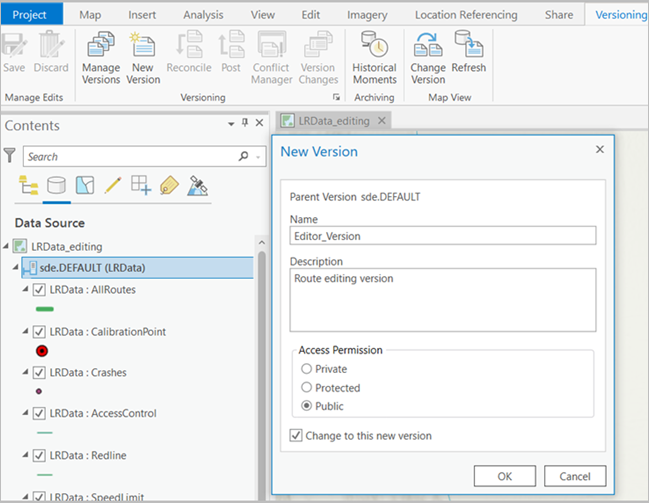This screenshot has width=649, height=503.
Task: Select the Private access permission
Action: 306,369
